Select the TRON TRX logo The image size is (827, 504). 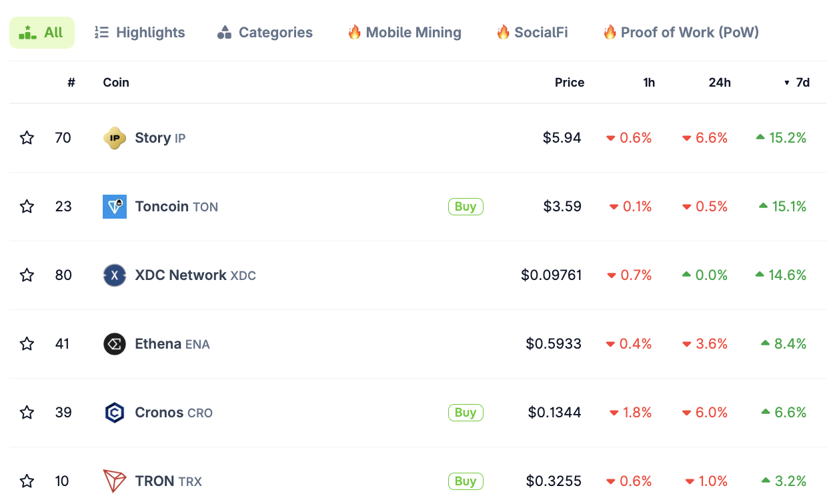(114, 481)
